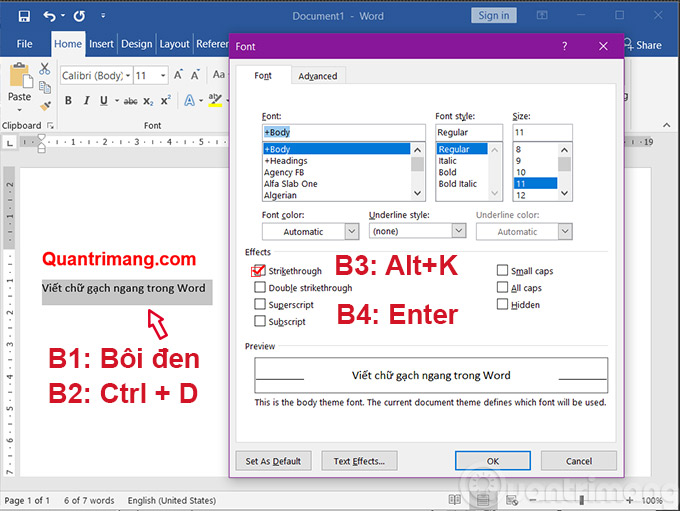Click the Paste clipboard icon
Image resolution: width=680 pixels, height=511 pixels.
[x=20, y=75]
